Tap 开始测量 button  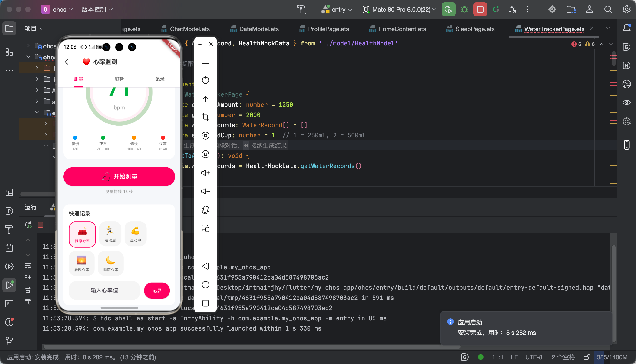[119, 176]
